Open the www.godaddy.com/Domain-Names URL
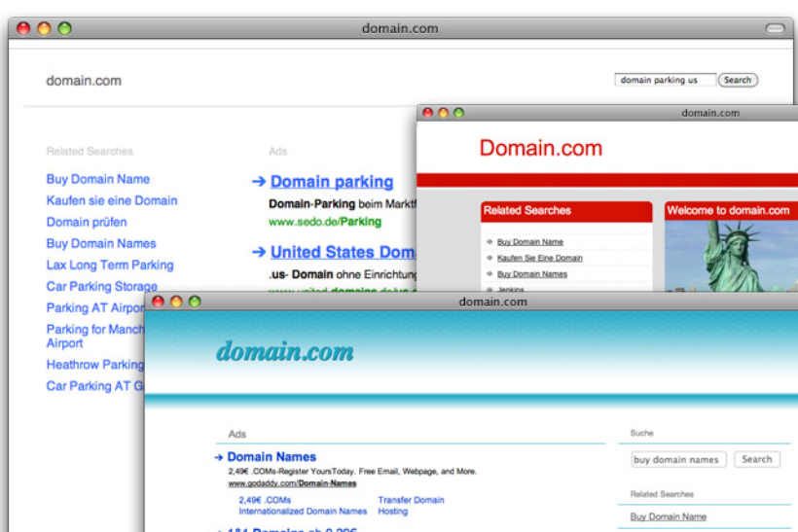The image size is (798, 532). point(292,483)
